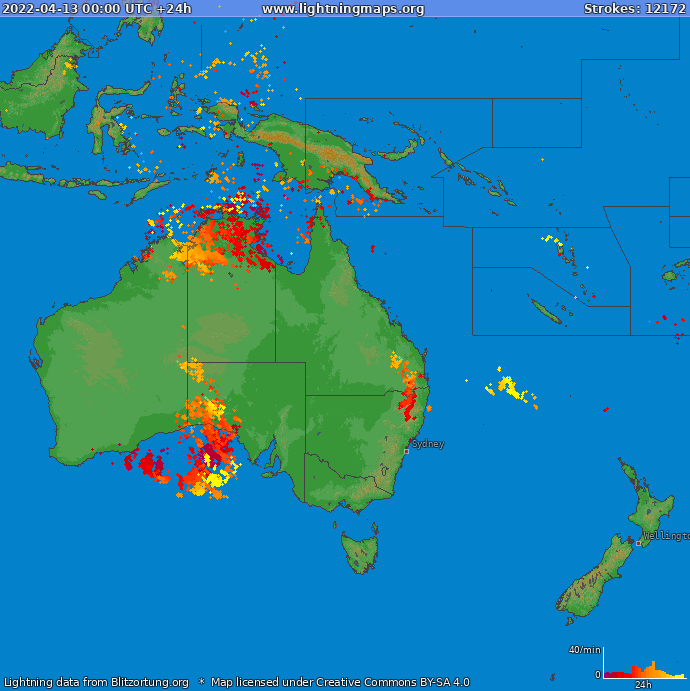The width and height of the screenshot is (690, 691).
Task: Click the Sydney city marker square
Action: coord(407,451)
